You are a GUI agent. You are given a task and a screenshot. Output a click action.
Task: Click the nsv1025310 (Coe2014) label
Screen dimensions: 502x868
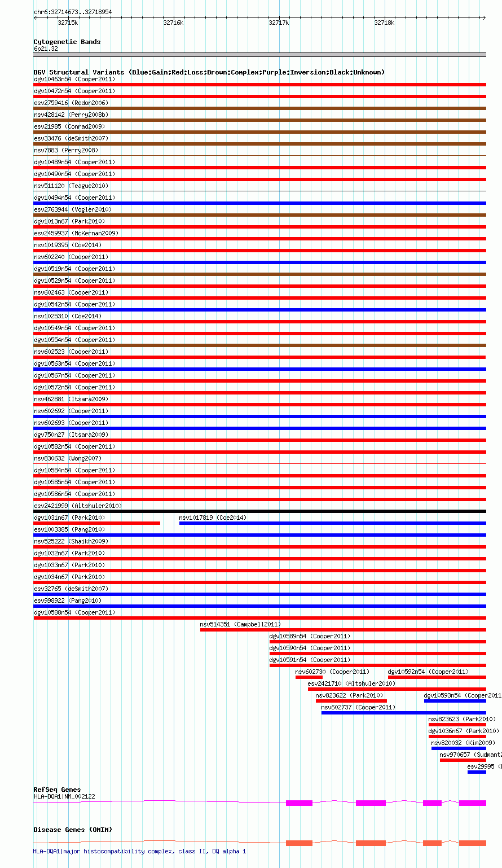click(x=68, y=316)
